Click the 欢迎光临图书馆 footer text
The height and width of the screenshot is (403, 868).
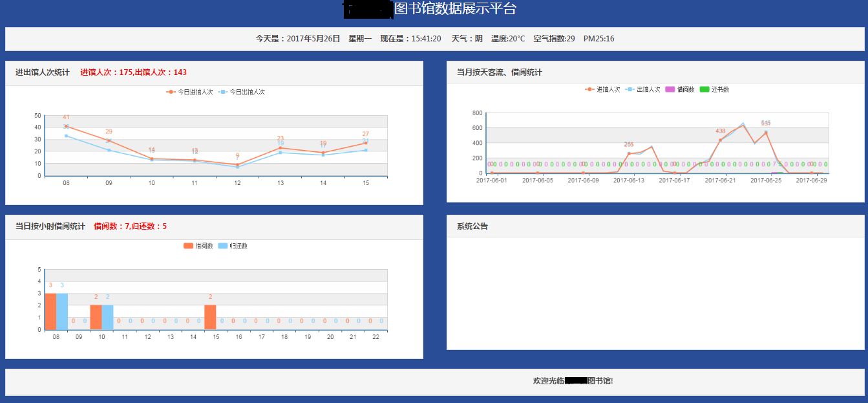571,380
